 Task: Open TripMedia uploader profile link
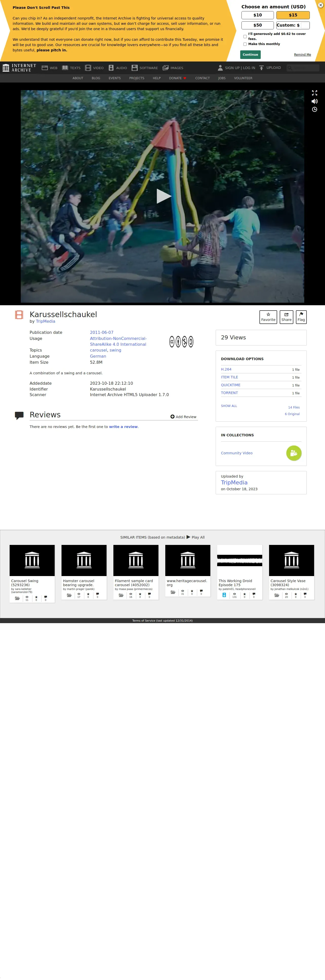click(234, 482)
